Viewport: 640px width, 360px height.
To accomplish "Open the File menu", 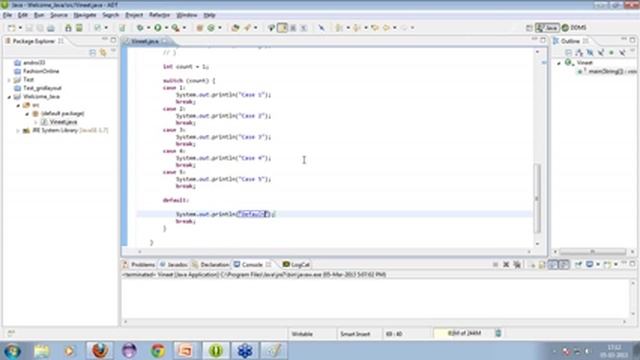I will pos(7,15).
